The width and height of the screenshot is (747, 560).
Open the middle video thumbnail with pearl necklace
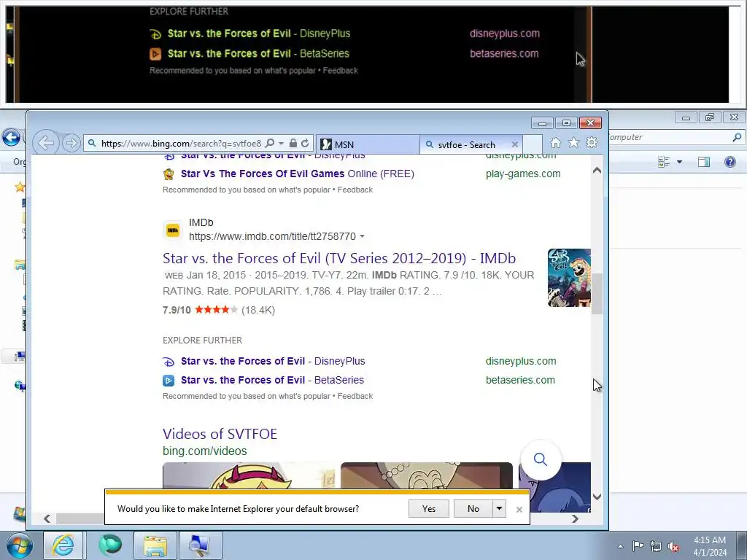[x=427, y=475]
